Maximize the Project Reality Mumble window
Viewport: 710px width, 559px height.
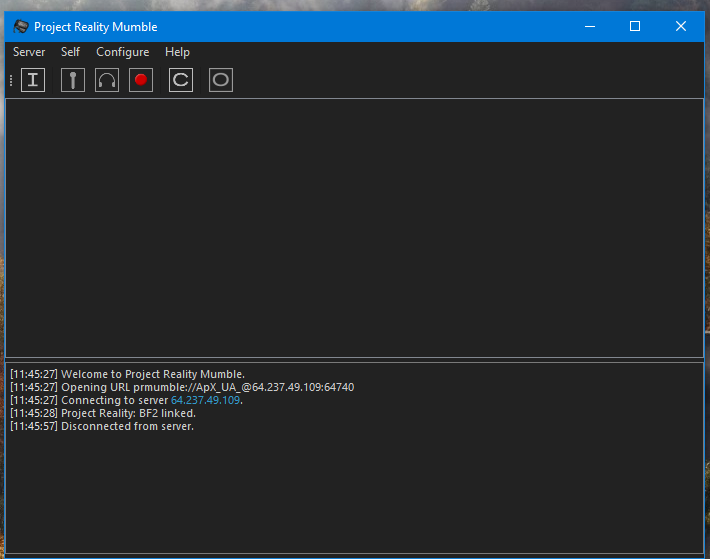tap(635, 27)
